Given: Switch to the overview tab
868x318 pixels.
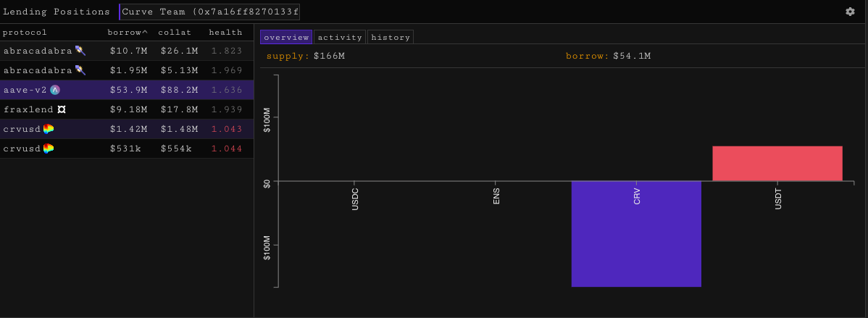Looking at the screenshot, I should [286, 37].
